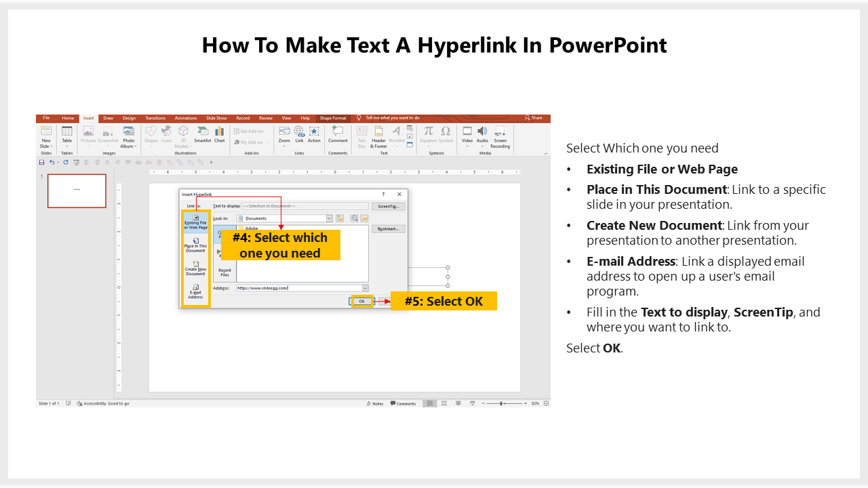
Task: Select the slide 1 thumbnail
Action: click(77, 190)
